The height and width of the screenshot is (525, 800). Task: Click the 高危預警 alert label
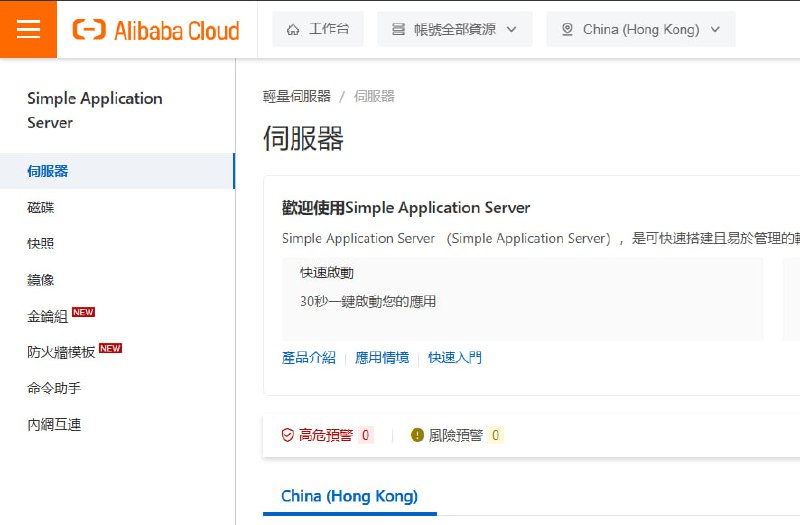tap(326, 435)
